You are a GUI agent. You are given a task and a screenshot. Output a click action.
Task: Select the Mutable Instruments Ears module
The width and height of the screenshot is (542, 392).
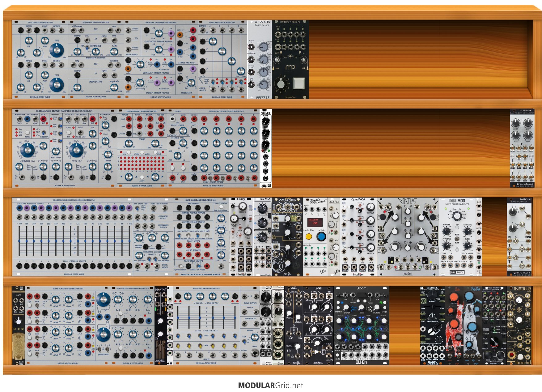(x=19, y=326)
